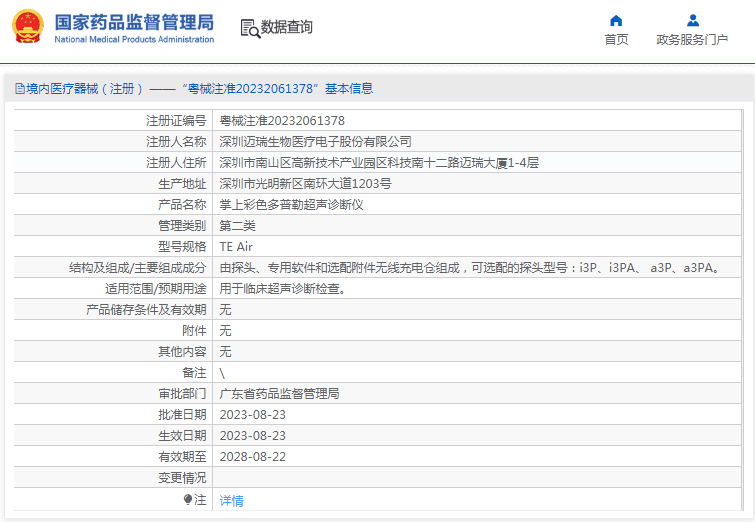Viewport: 755px width, 522px height.
Task: Select 无 in the 其他内容 row
Action: (225, 352)
